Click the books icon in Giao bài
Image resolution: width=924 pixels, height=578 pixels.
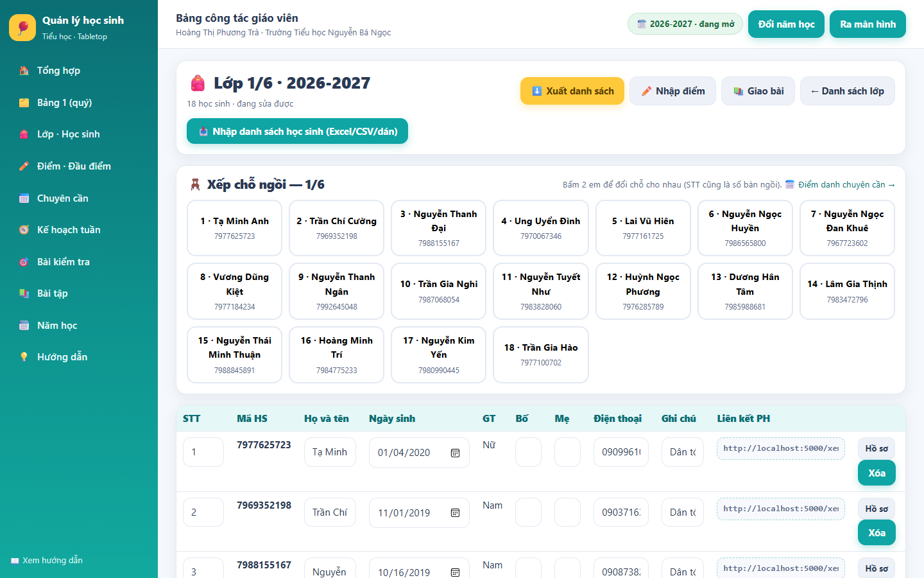(739, 91)
